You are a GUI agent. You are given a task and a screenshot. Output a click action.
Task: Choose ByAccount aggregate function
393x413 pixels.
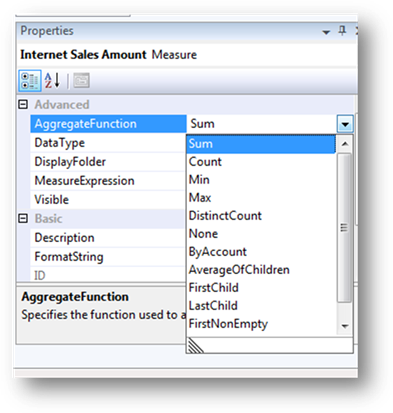261,252
